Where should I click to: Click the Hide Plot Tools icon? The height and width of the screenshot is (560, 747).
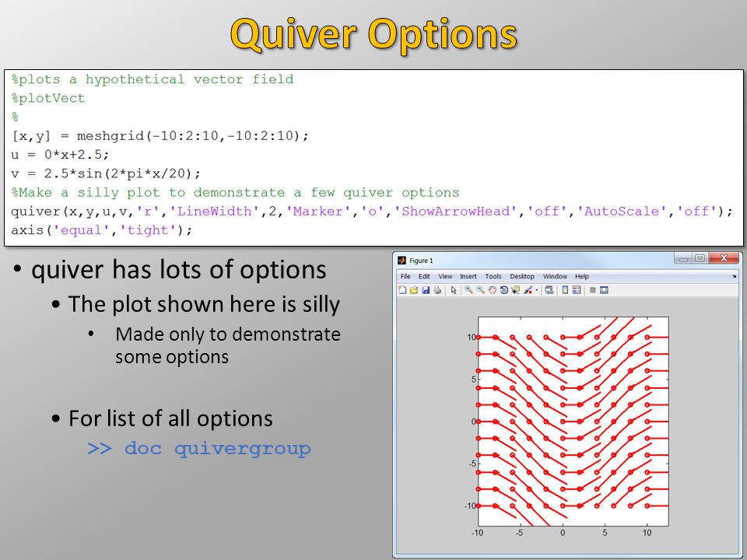593,290
